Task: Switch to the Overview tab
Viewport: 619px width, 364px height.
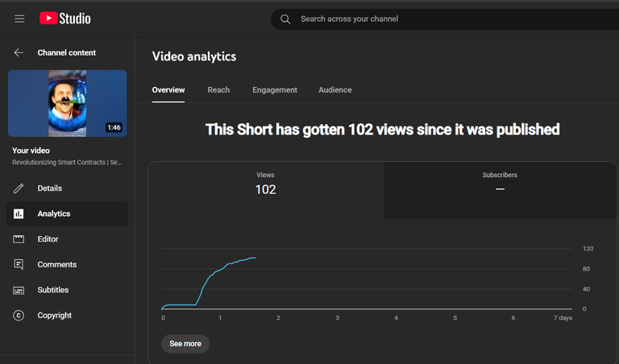Action: (168, 90)
